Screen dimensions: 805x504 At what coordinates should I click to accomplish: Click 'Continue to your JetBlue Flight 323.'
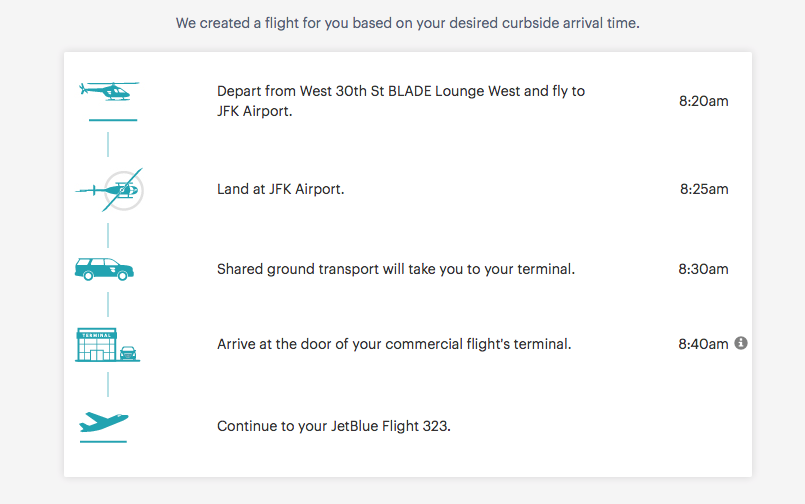(334, 426)
